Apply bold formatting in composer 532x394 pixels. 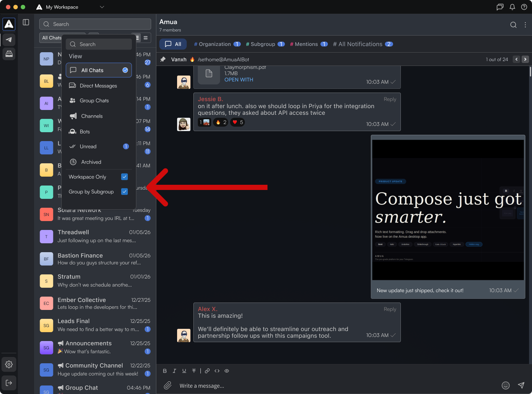point(165,371)
